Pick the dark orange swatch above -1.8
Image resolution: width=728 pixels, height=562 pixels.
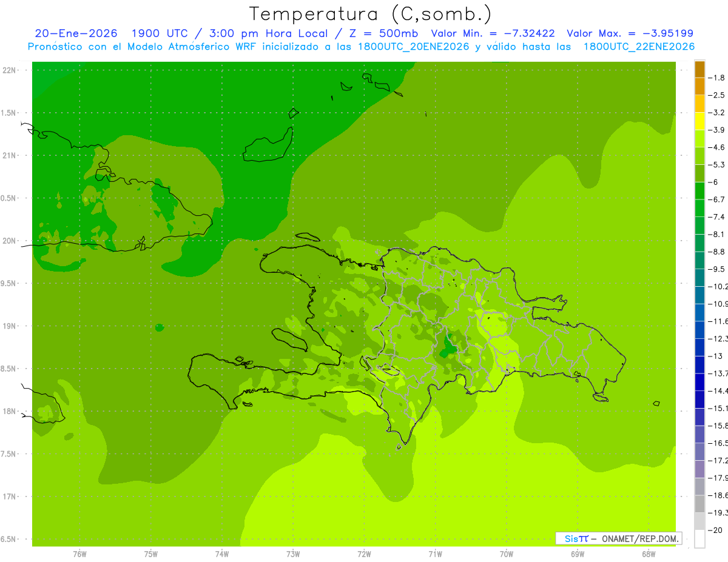click(699, 69)
